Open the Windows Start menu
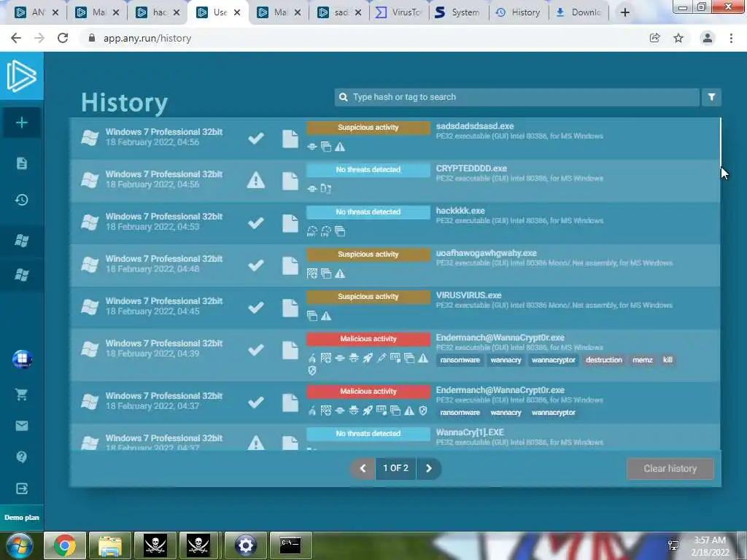The width and height of the screenshot is (747, 560). pos(19,545)
